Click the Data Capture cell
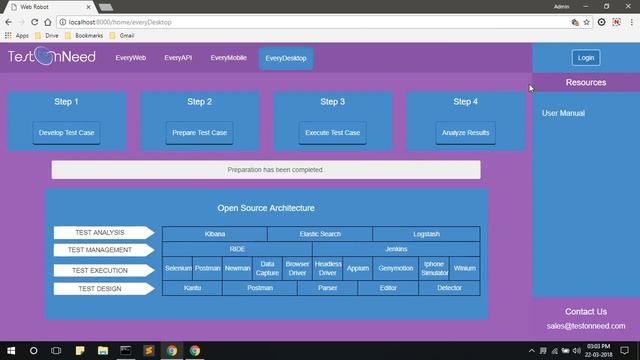Image resolution: width=640 pixels, height=360 pixels. point(267,268)
